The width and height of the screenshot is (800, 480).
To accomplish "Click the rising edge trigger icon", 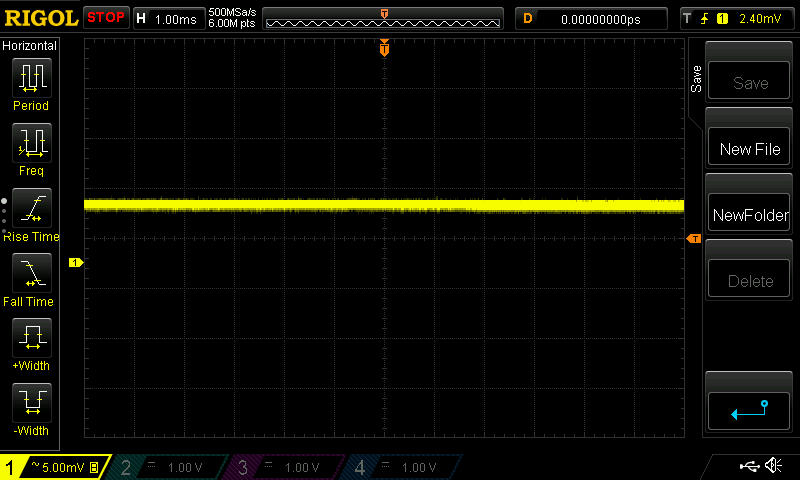I will coord(705,19).
